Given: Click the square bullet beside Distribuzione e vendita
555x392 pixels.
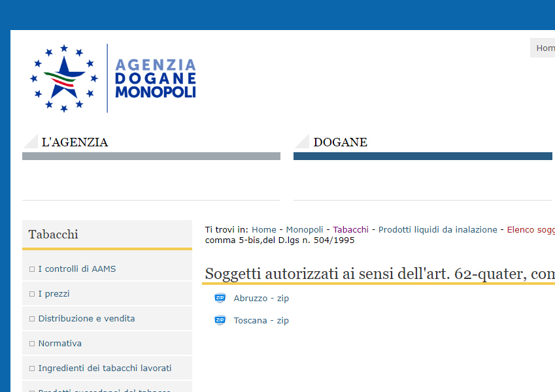Looking at the screenshot, I should click(32, 319).
